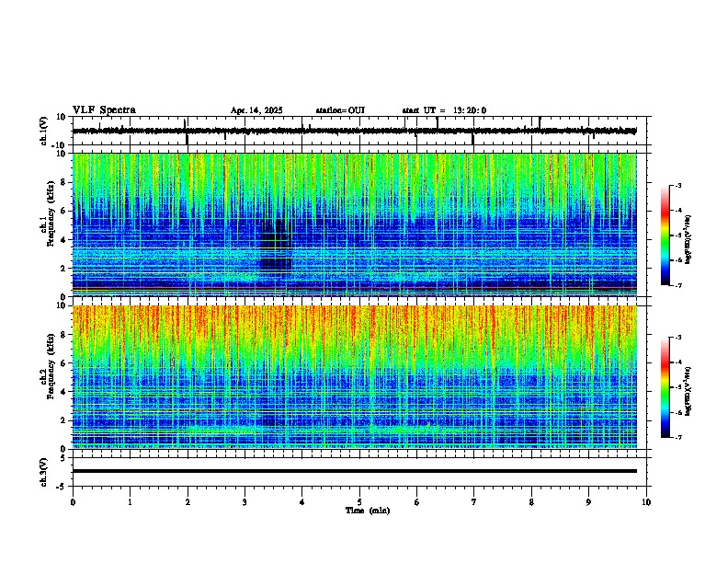Viewport: 728px width, 563px height.
Task: Click the "-7" label on ch.1 color scale
Action: coord(678,285)
